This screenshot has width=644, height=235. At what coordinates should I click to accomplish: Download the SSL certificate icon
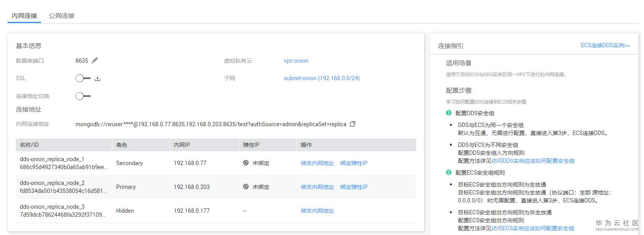coord(97,79)
